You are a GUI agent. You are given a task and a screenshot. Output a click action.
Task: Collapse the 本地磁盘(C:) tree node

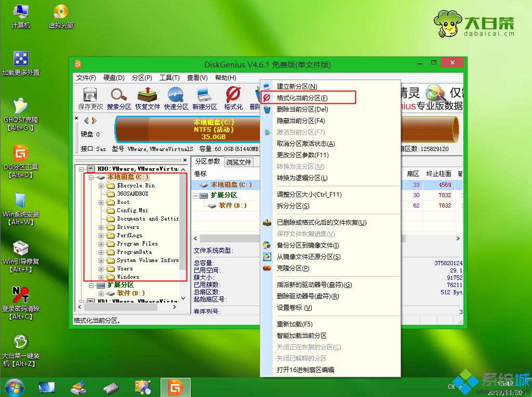91,177
